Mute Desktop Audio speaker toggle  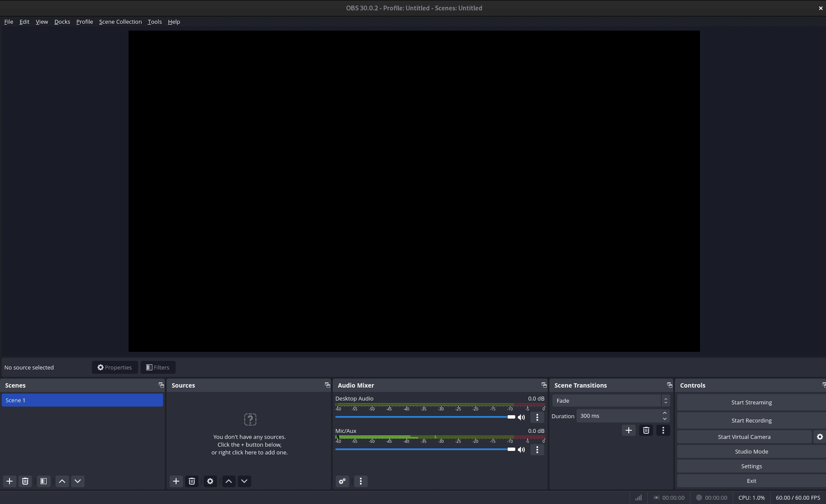pyautogui.click(x=521, y=417)
